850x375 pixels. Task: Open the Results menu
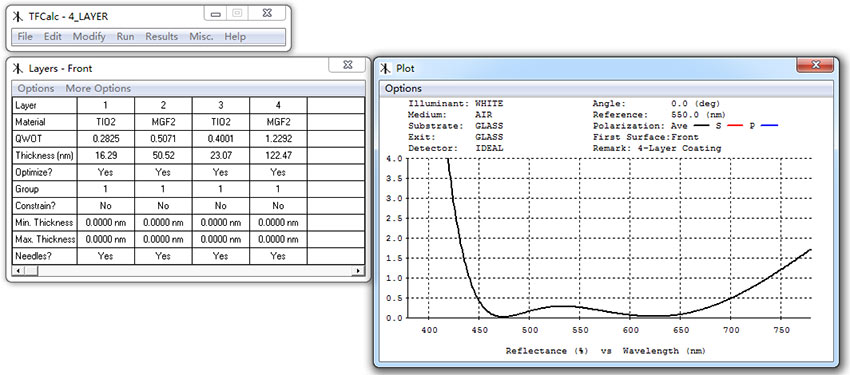click(x=162, y=36)
